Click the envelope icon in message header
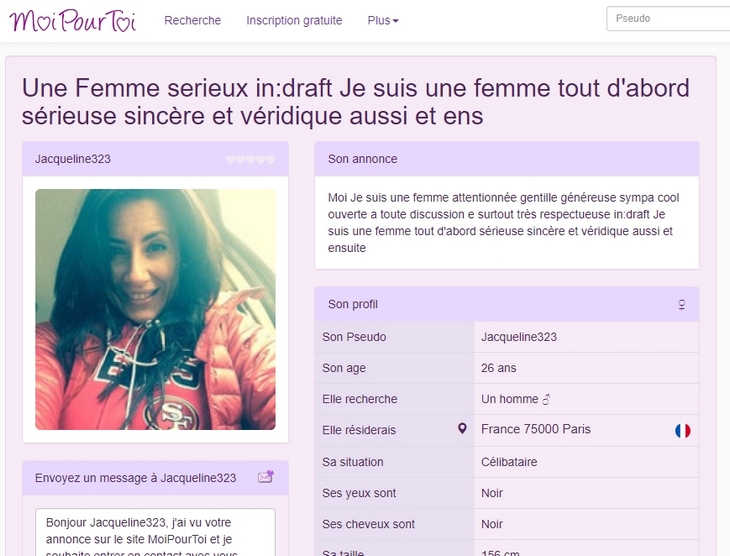 pyautogui.click(x=266, y=477)
